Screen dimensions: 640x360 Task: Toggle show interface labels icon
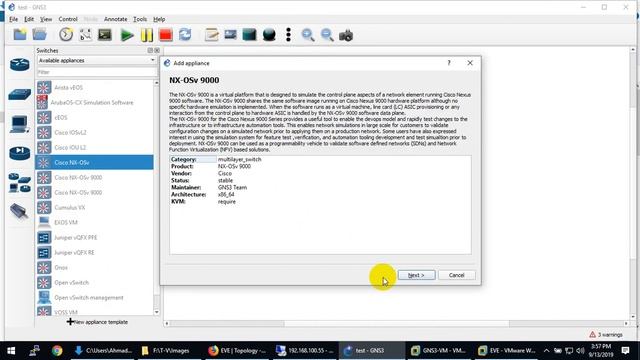pos(86,35)
